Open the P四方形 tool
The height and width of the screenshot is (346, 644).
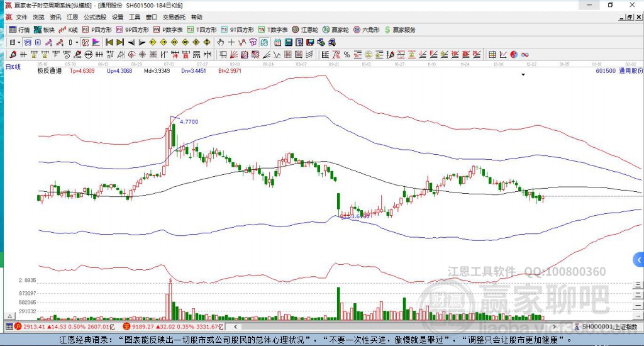(97, 30)
